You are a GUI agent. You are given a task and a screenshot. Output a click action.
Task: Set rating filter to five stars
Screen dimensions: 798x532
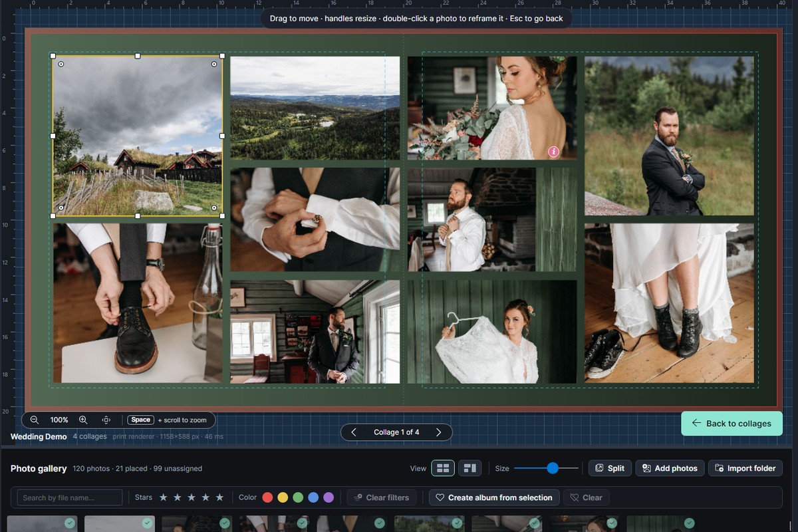point(220,497)
